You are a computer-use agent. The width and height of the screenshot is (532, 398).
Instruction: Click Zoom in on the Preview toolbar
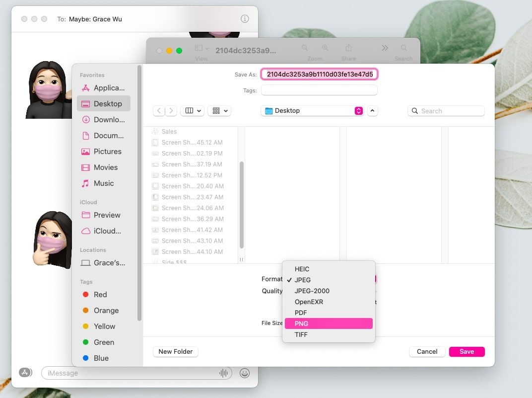click(x=325, y=48)
